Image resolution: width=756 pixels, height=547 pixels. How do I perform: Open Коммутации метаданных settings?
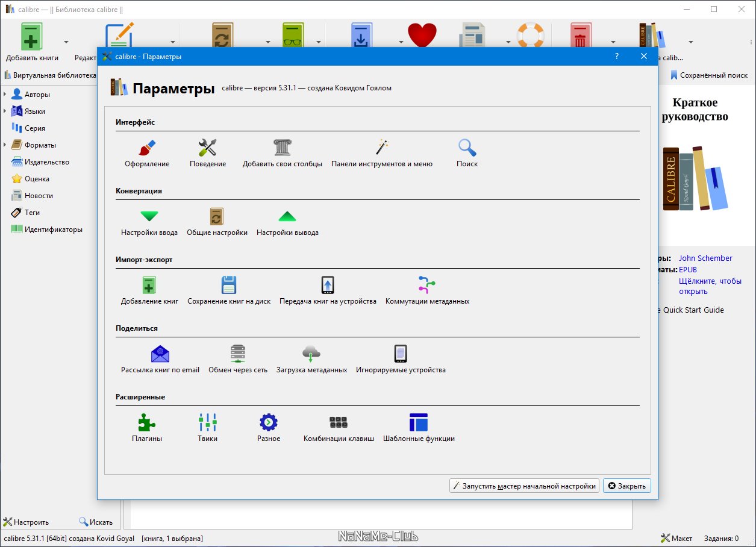click(427, 290)
